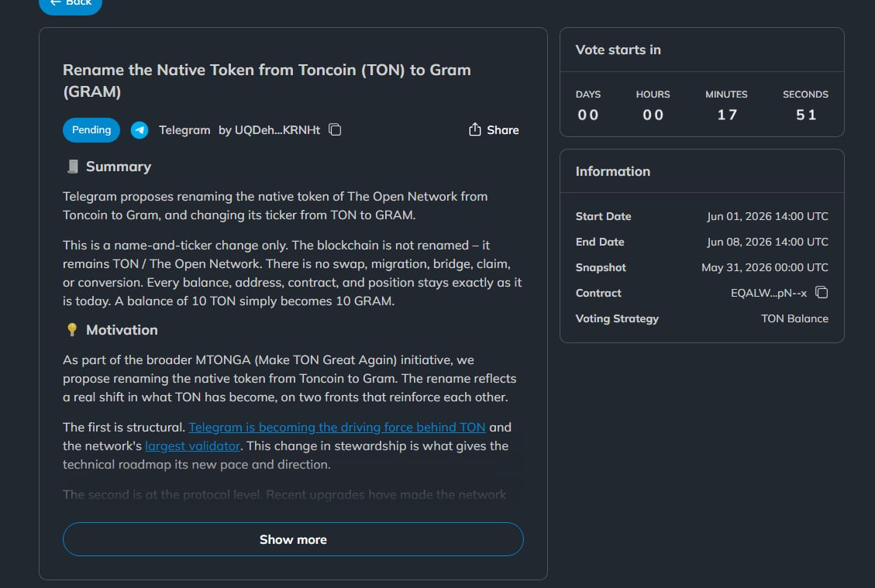Click the Information panel heading
The image size is (875, 588).
point(613,171)
